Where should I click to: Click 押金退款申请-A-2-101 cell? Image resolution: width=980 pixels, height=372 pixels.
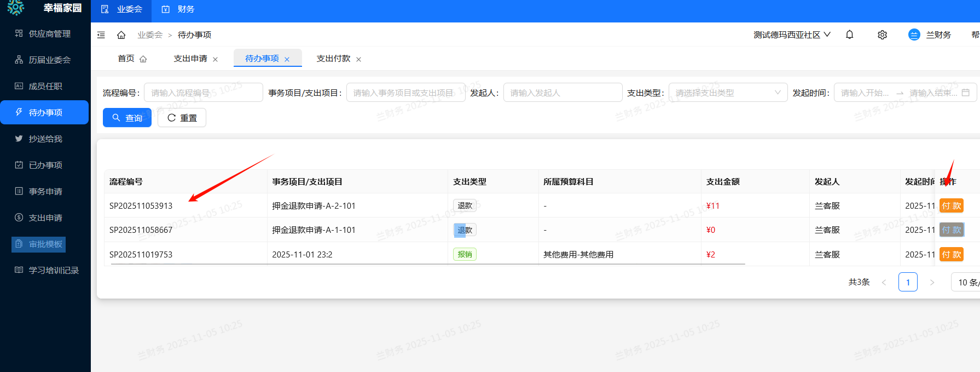tap(314, 206)
